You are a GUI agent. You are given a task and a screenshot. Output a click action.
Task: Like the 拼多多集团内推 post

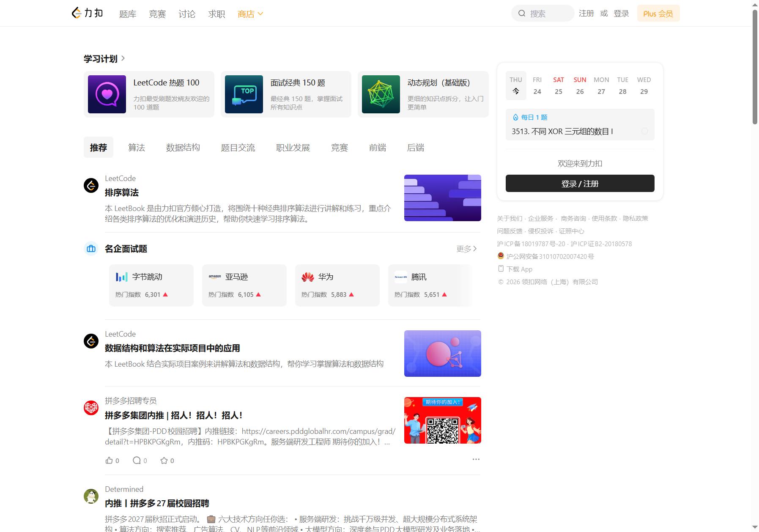click(109, 461)
